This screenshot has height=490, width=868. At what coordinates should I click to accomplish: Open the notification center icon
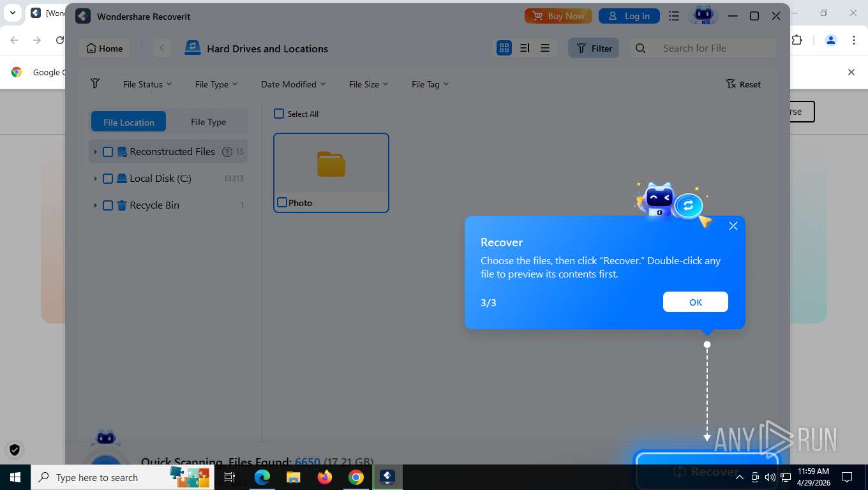(x=847, y=477)
